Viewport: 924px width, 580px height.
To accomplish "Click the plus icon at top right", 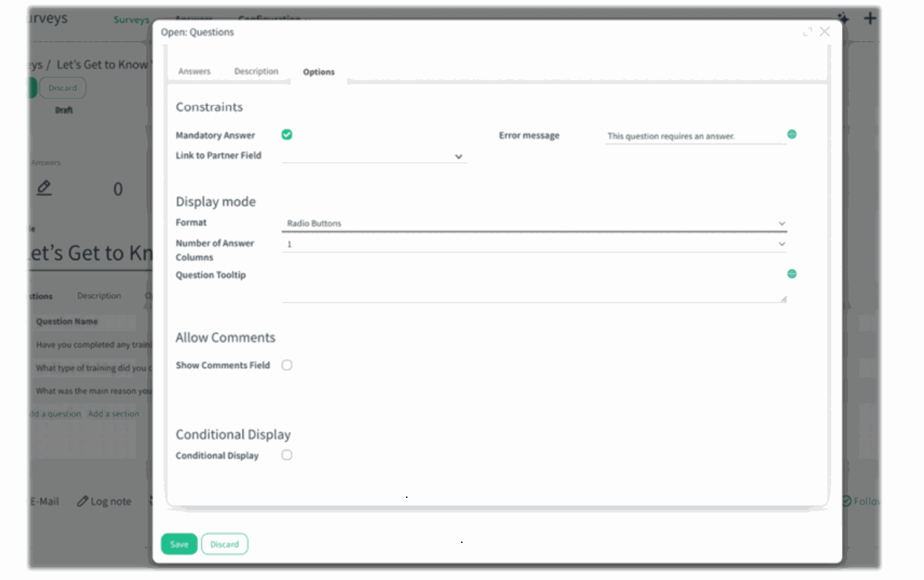I will pyautogui.click(x=870, y=19).
